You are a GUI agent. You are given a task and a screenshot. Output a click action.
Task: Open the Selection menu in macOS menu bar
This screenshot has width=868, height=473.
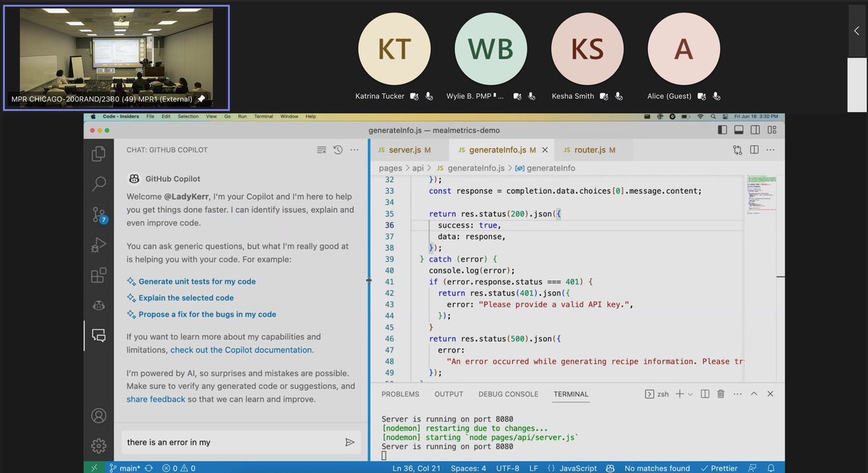tap(188, 116)
